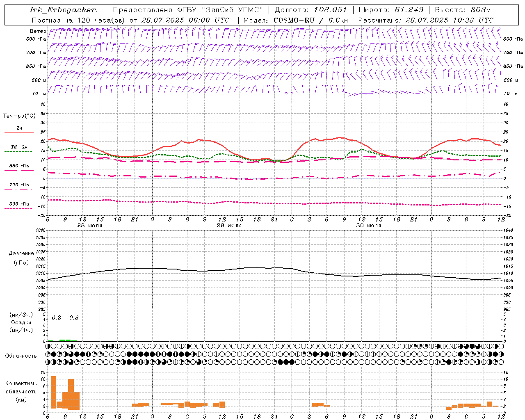Click the 29 июля date label
Screen dimensions: 525x420
229,226
